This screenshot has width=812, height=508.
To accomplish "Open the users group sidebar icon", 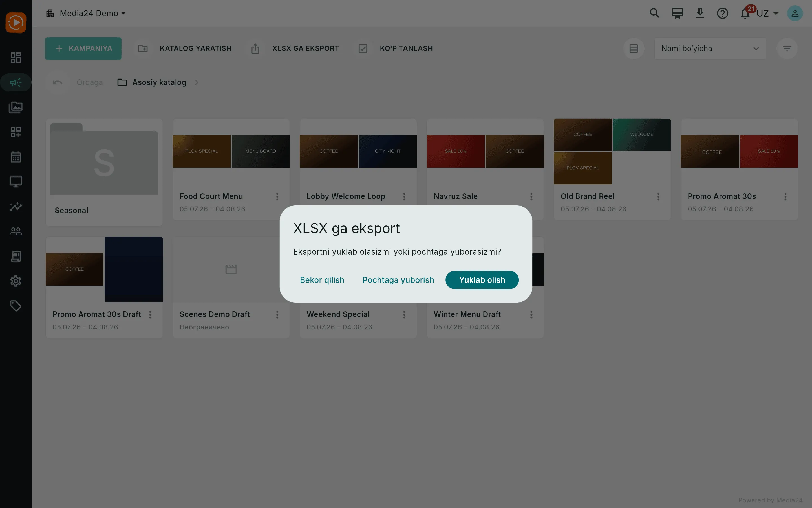I will coord(16,231).
